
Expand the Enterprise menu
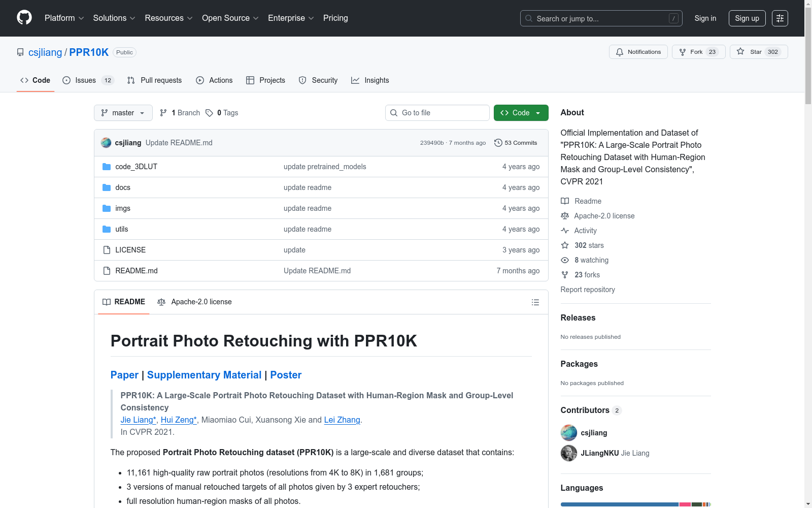[x=291, y=18]
